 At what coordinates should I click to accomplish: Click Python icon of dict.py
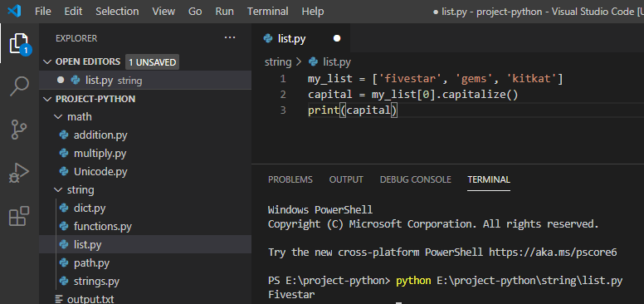64,208
